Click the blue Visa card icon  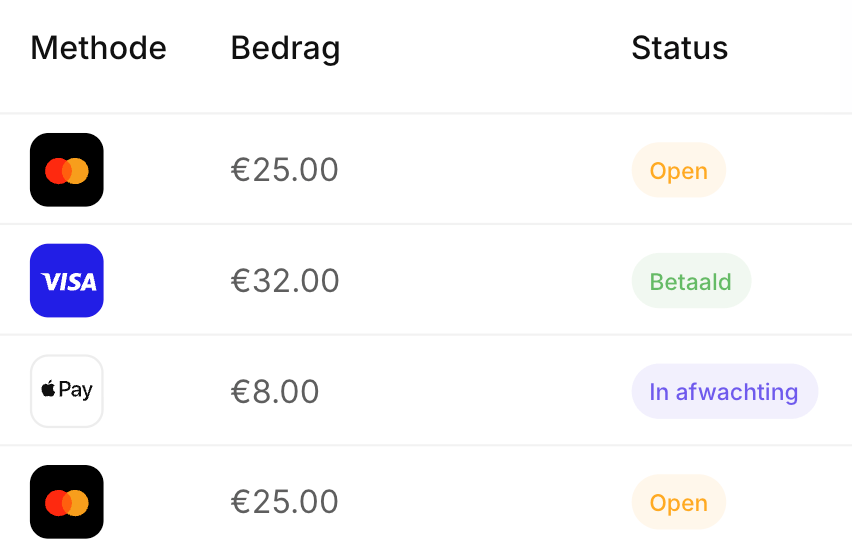tap(67, 281)
